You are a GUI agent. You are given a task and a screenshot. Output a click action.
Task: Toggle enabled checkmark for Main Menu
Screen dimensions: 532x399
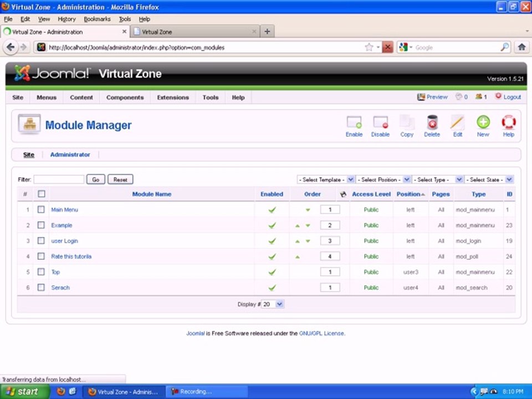pyautogui.click(x=272, y=210)
